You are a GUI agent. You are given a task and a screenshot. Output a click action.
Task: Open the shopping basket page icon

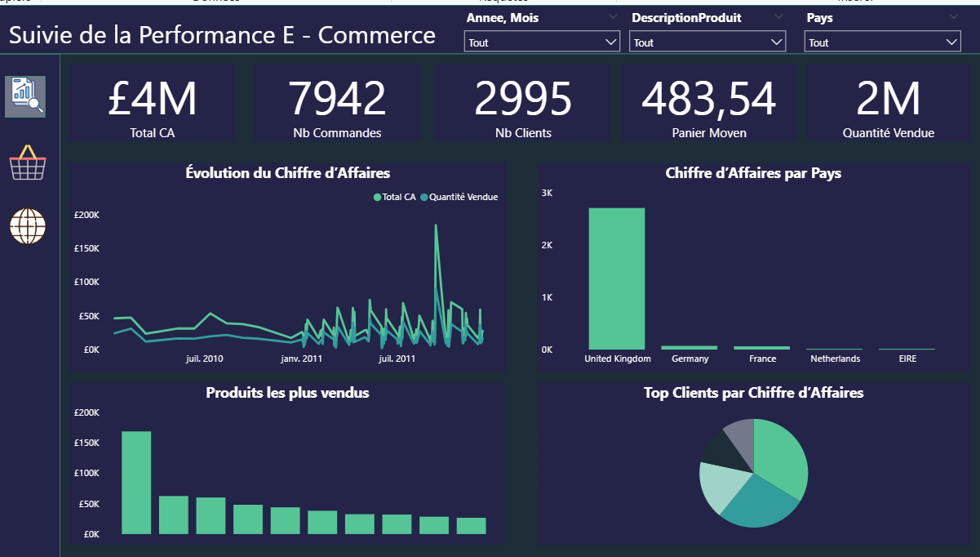point(27,163)
